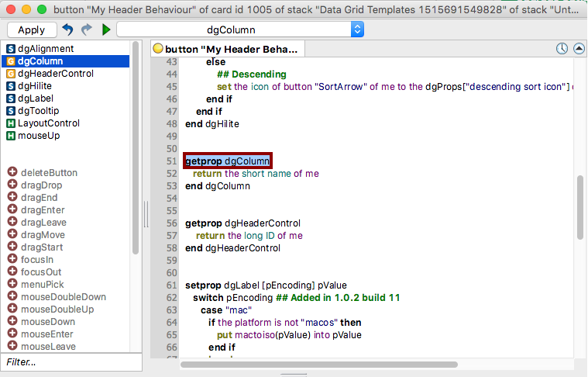
Task: Click the S icon next to dgTooltip
Action: [x=11, y=111]
